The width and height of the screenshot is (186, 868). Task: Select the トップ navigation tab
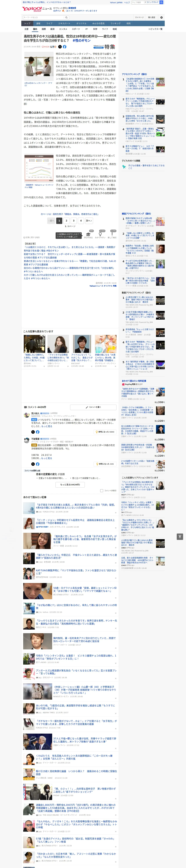[x=27, y=24]
